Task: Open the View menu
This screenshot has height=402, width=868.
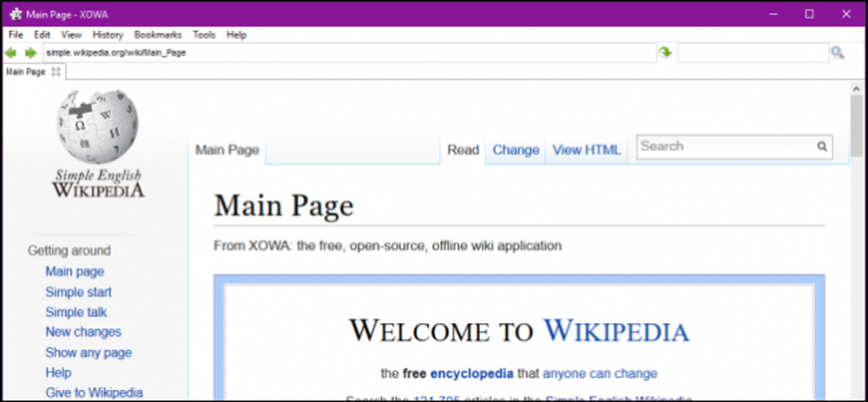Action: pyautogui.click(x=71, y=35)
